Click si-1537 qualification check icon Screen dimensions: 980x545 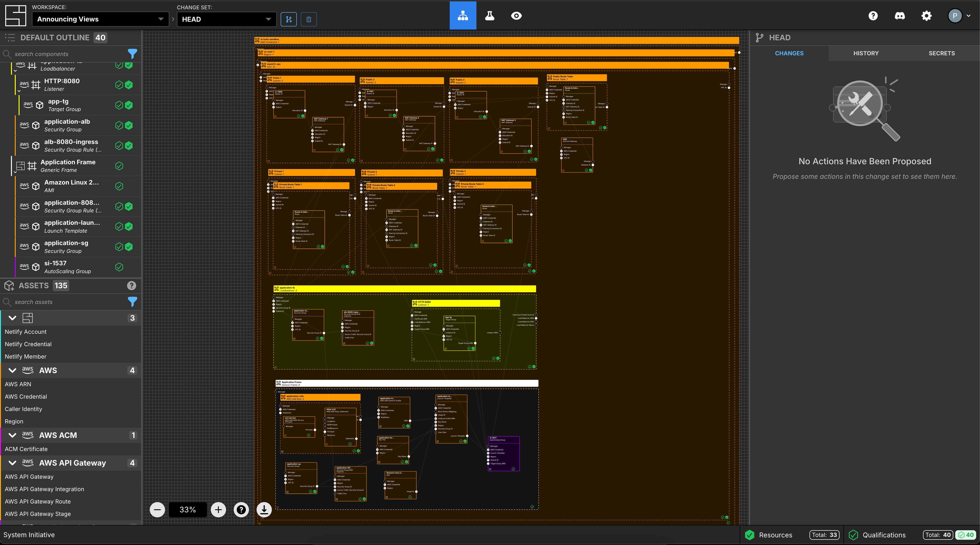pyautogui.click(x=119, y=267)
